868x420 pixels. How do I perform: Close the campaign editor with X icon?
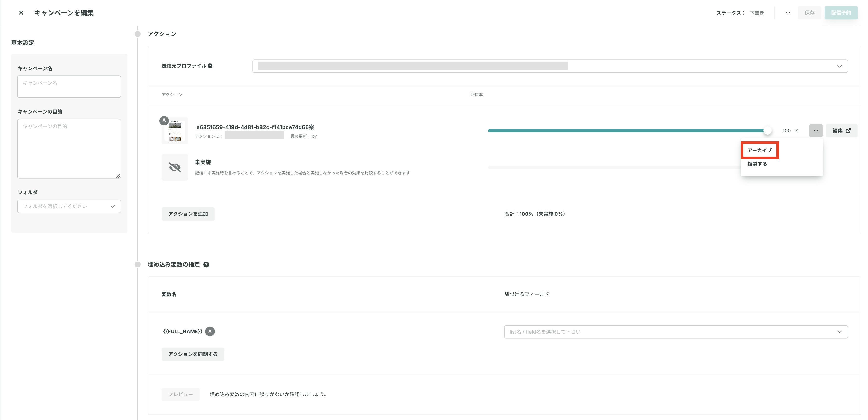coord(21,13)
